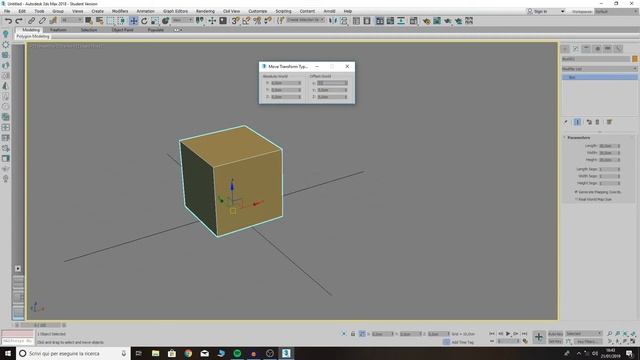
Task: Click the time slider
Action: tap(40, 325)
